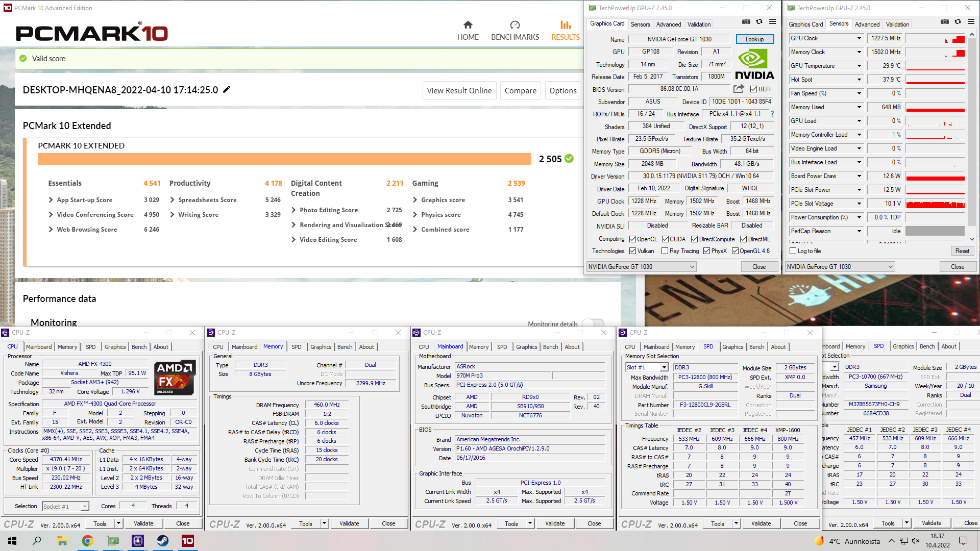Click Bus Interface question mark help
The image size is (980, 551).
click(x=772, y=114)
